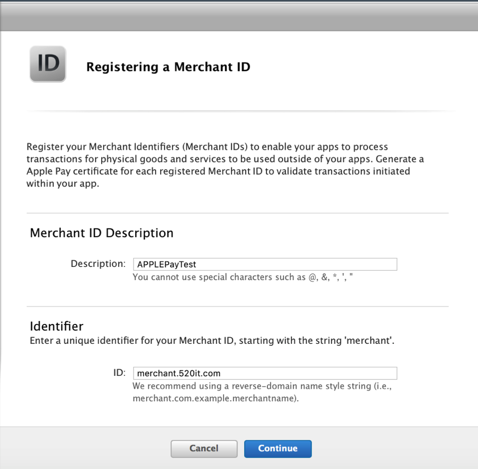Click the special characters warning hint
Viewport: 478px width, 469px height.
pos(243,277)
